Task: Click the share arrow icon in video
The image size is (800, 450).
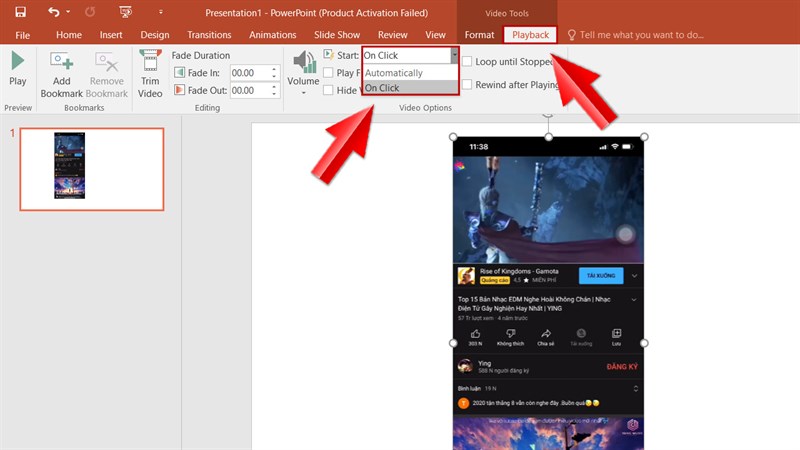Action: click(x=545, y=334)
